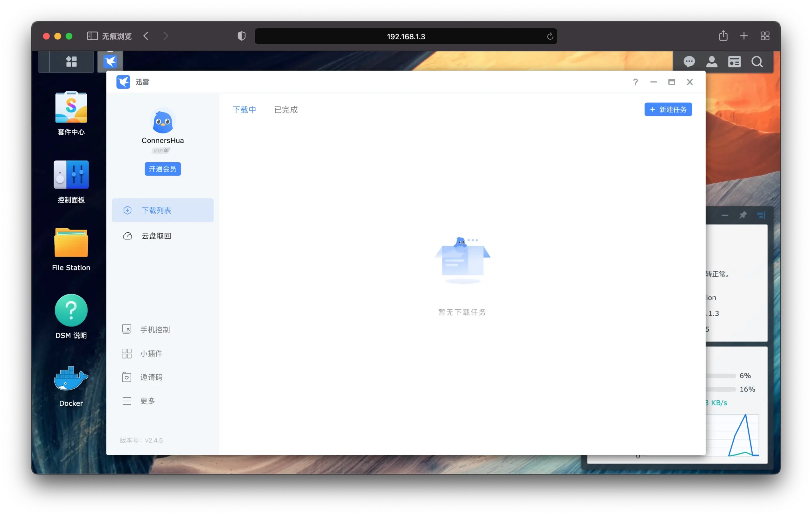Switch to the 已完成 tab

(285, 110)
